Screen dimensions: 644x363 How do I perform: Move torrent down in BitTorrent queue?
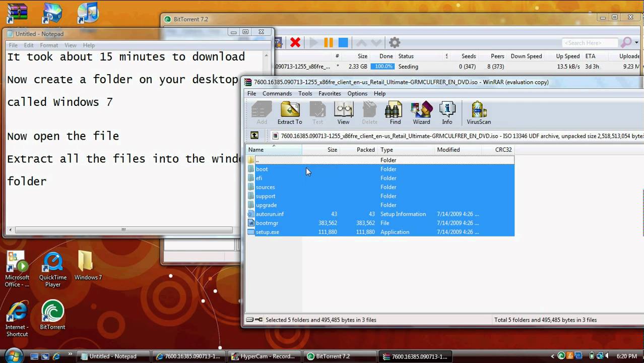tap(376, 43)
